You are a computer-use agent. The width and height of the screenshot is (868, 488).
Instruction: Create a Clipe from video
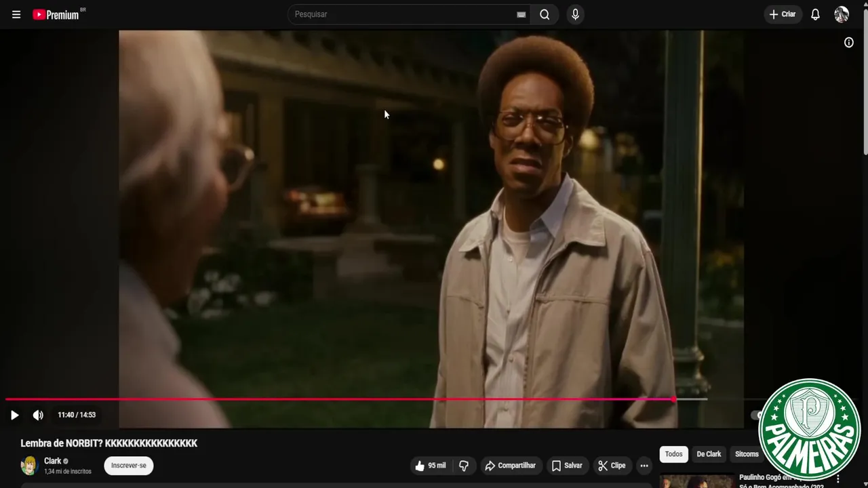(x=612, y=466)
